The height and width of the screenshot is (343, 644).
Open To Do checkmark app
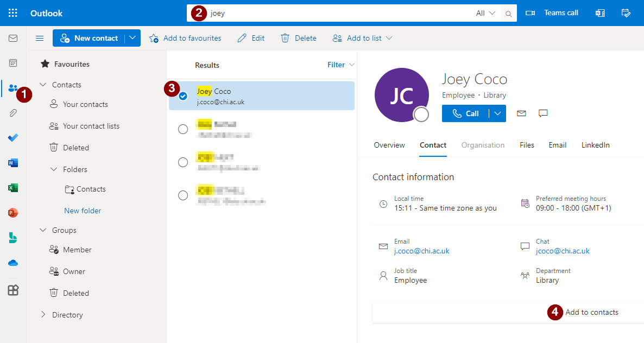12,138
